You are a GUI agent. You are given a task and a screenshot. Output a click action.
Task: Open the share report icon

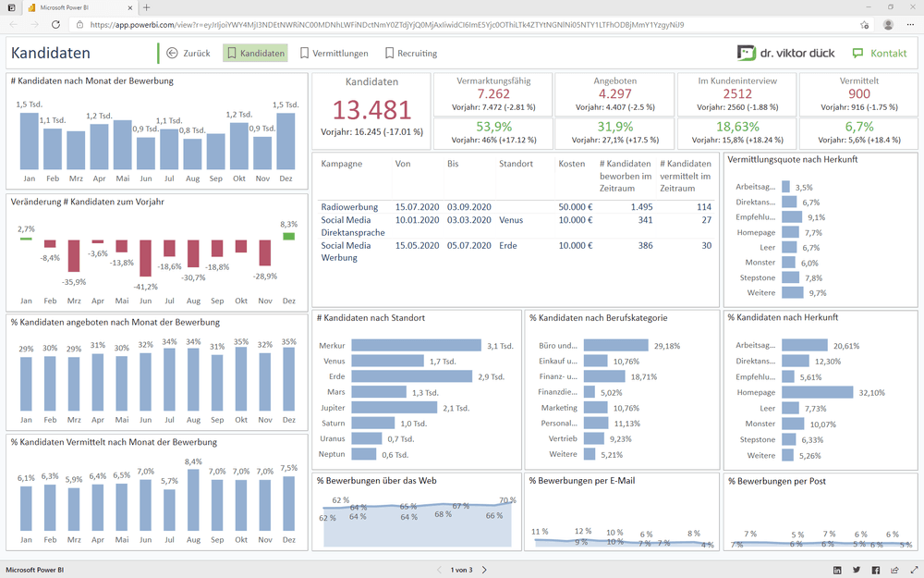click(x=894, y=570)
